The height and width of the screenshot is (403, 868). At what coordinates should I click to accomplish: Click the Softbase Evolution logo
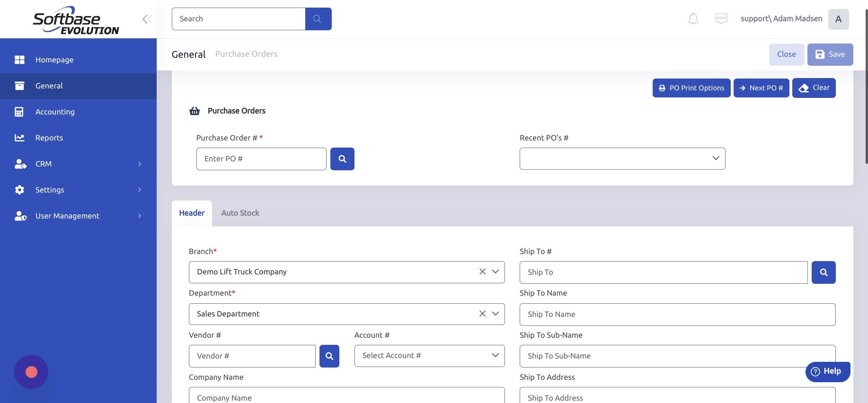coord(76,20)
